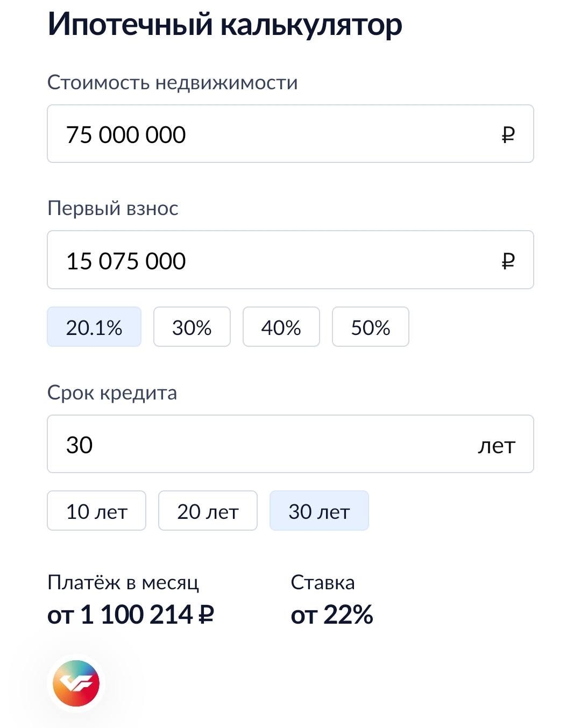Click the rate value 'от 22%'
Viewport: 581px width, 728px height.
pyautogui.click(x=332, y=615)
